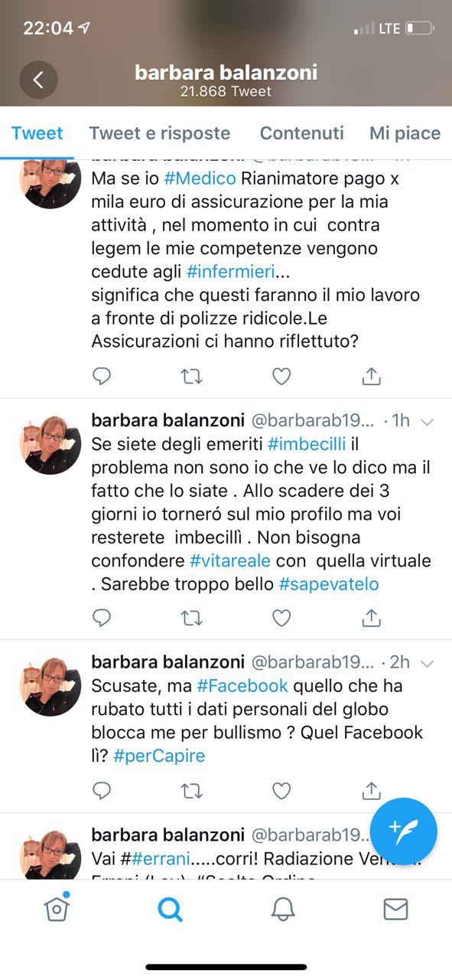This screenshot has height=980, width=452.
Task: Open the Messages envelope icon
Action: tap(395, 909)
